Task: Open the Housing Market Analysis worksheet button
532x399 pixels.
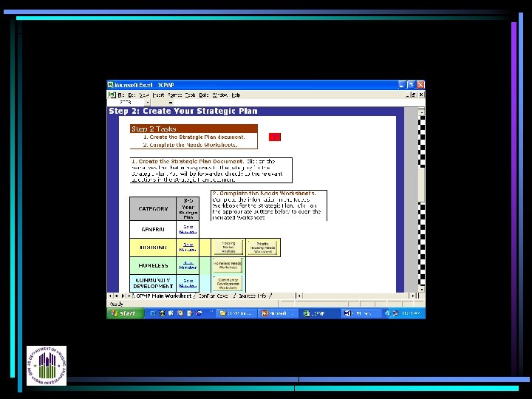Action: click(x=228, y=248)
